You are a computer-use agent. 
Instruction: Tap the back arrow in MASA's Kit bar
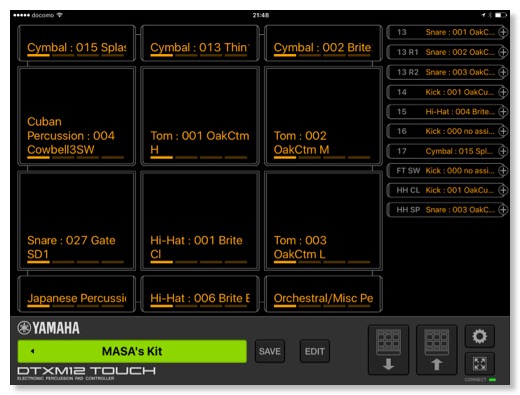click(x=32, y=351)
